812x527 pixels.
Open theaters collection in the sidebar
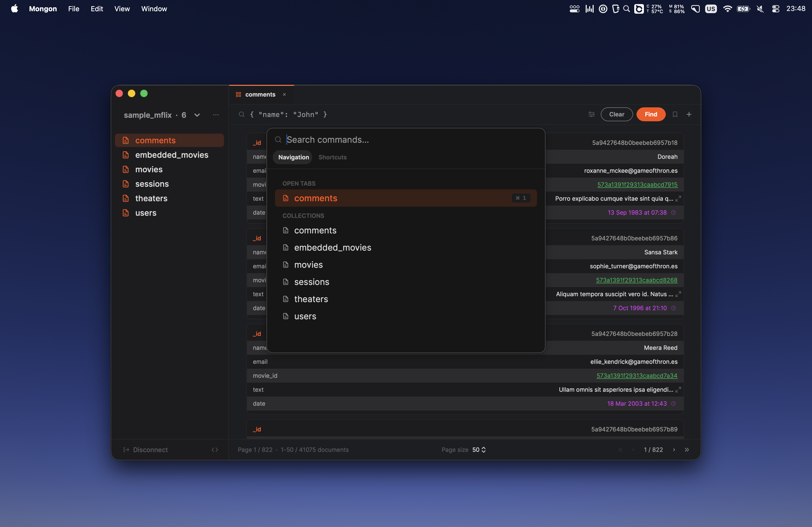point(169,198)
